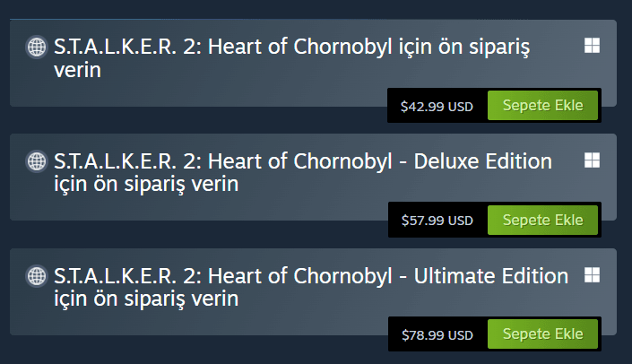The image size is (632, 364).
Task: Click the Windows platform icon for Ultimate Edition
Action: point(592,274)
